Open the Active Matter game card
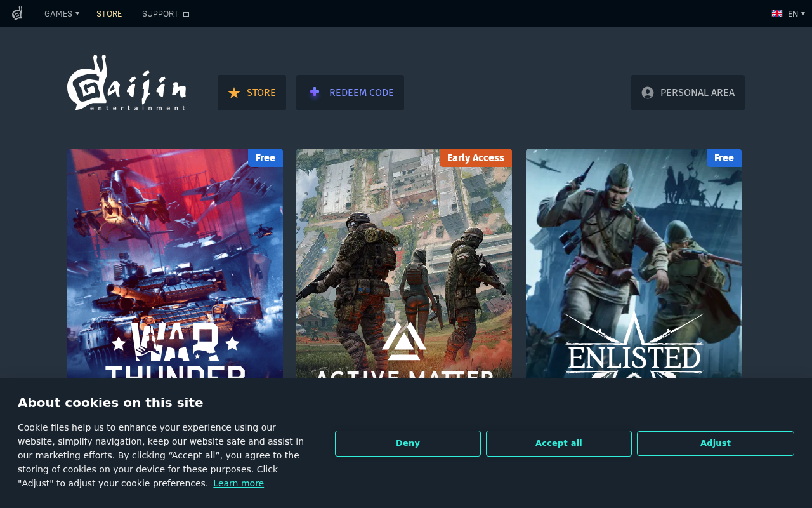812x508 pixels. tap(404, 264)
